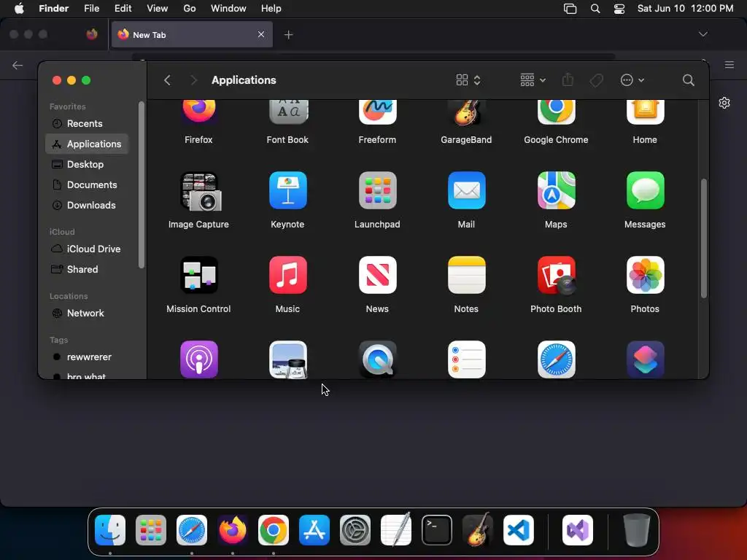Viewport: 747px width, 560px height.
Task: Open App Store from the Dock
Action: 314,530
